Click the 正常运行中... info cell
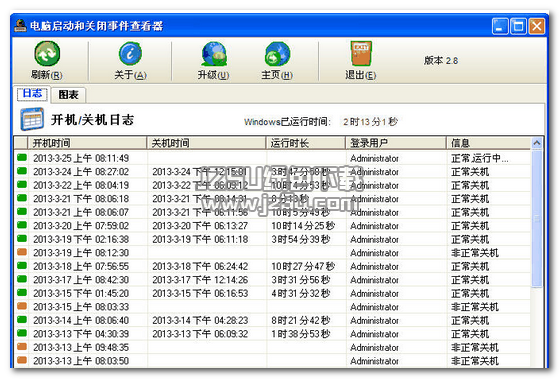The image size is (560, 379). click(479, 158)
